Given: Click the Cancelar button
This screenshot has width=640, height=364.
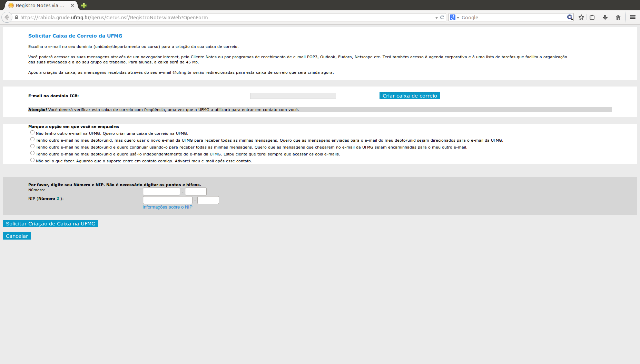Looking at the screenshot, I should pos(17,236).
